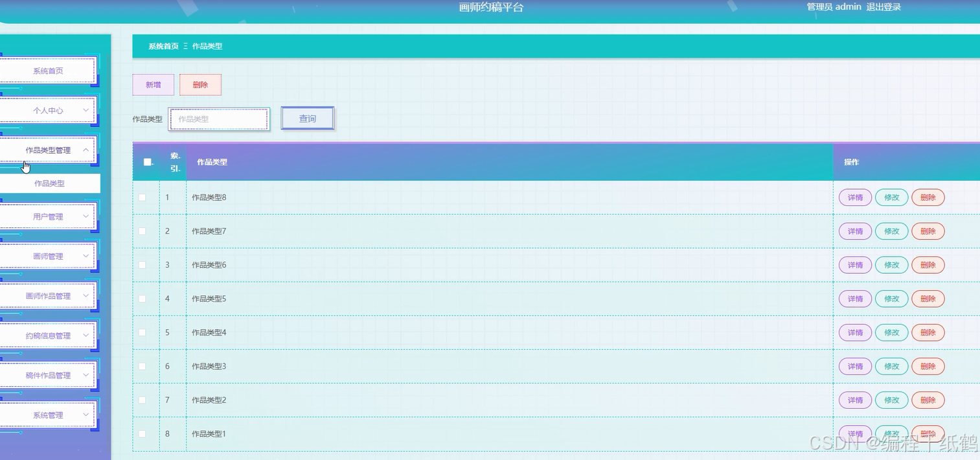Click 退出登录 in the top bar
Screen dimensions: 980x460
pyautogui.click(x=883, y=7)
